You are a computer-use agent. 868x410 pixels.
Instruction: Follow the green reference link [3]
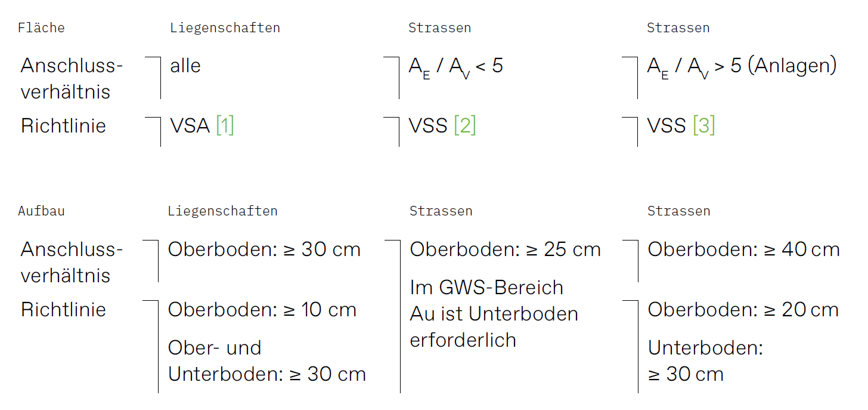(x=703, y=125)
